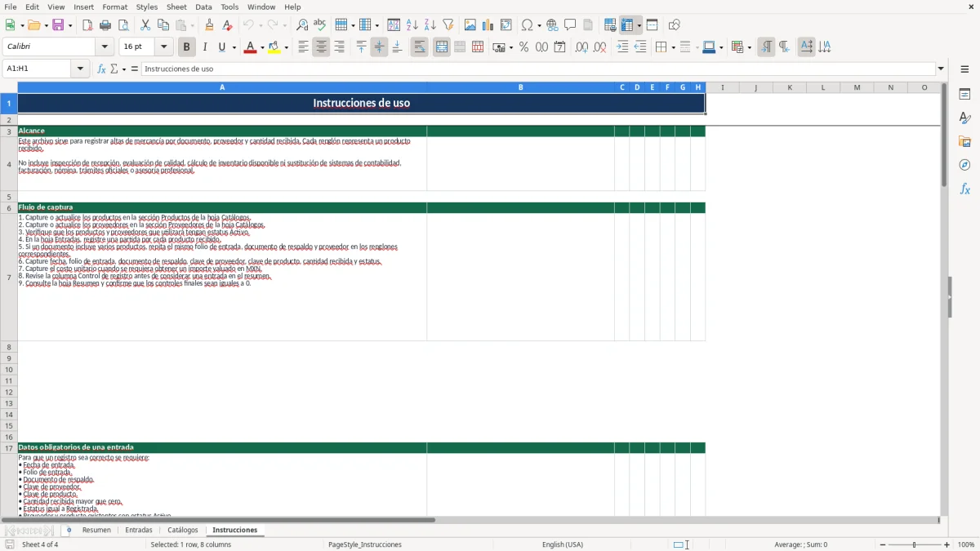
Task: Expand the Name Box dropdown
Action: pyautogui.click(x=80, y=69)
